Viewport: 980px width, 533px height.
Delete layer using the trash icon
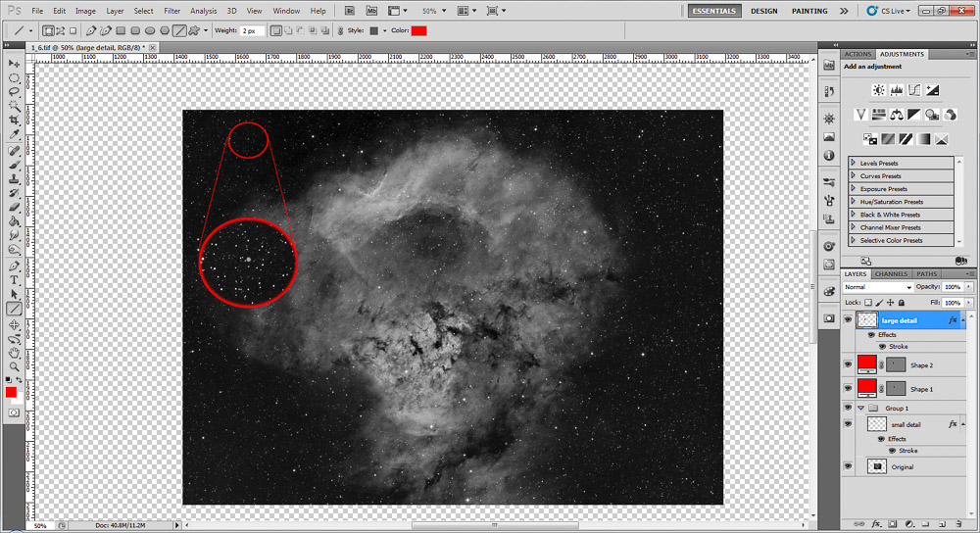tap(958, 523)
